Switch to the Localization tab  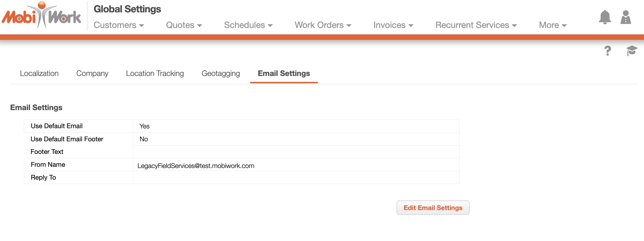click(x=39, y=73)
